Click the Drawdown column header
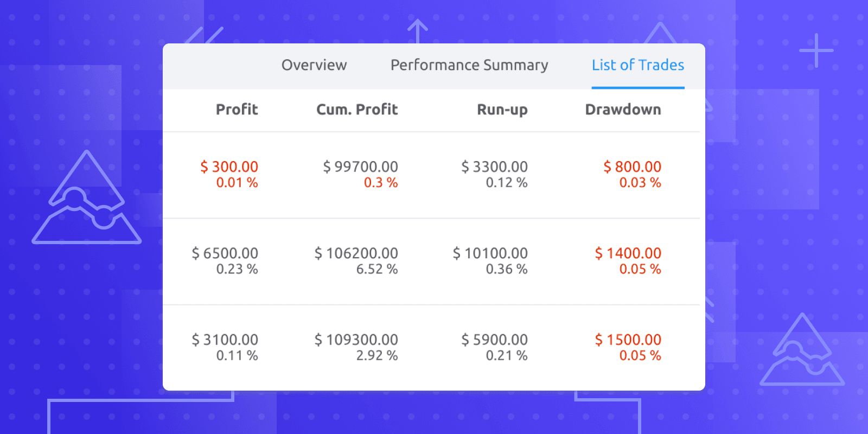This screenshot has width=868, height=434. [x=623, y=110]
